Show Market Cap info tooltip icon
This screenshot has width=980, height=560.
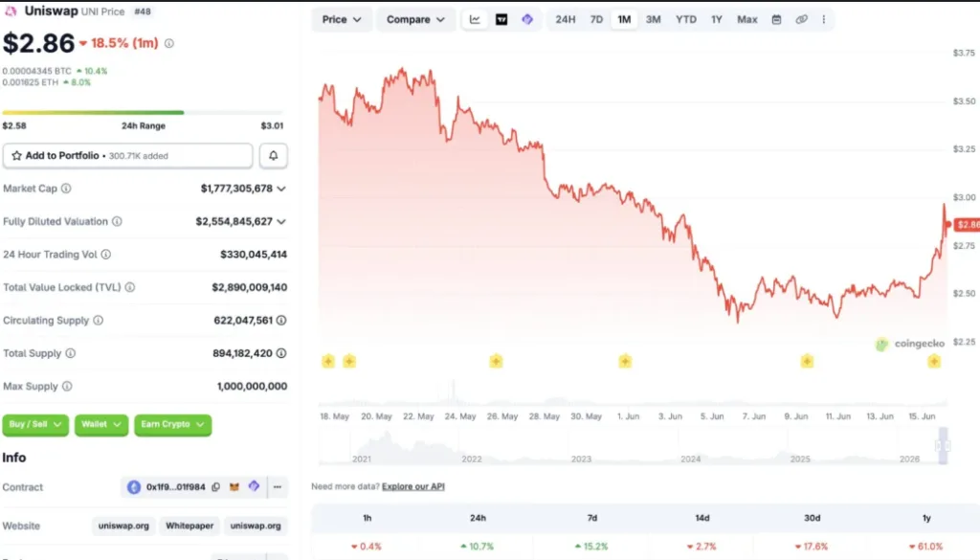(66, 189)
